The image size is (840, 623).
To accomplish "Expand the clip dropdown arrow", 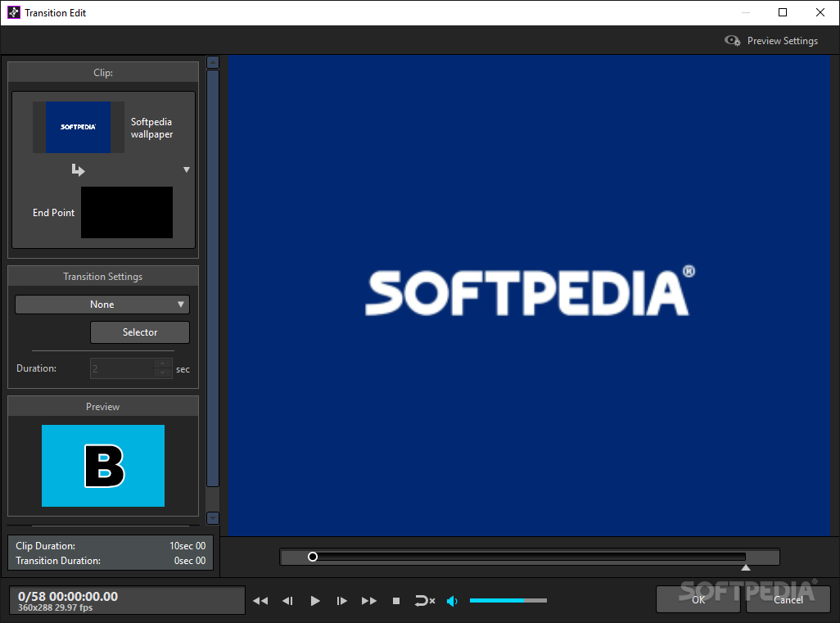I will tap(187, 169).
